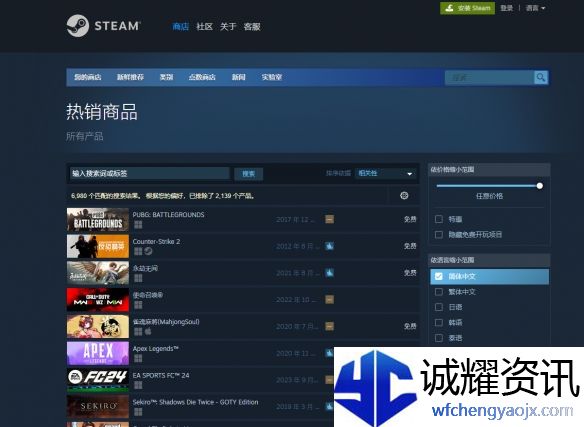Click Windows platform icon under PUBG: BATTLEGROUNDS
584x427 pixels.
[x=138, y=224]
